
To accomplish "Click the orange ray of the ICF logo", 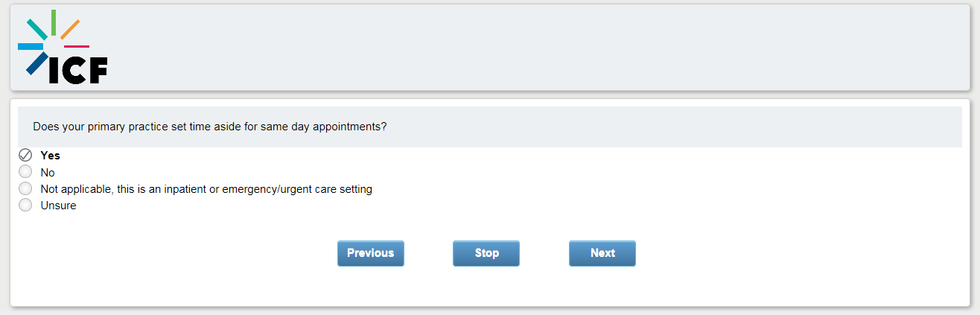I will (70, 29).
